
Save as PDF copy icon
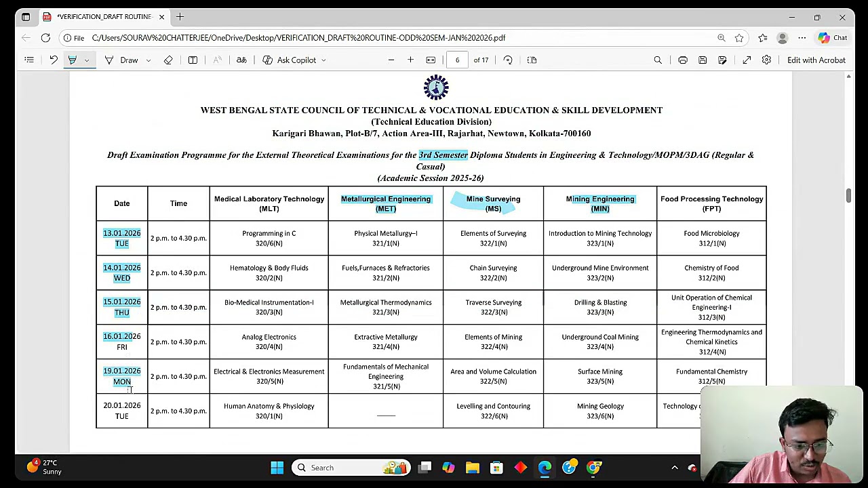(722, 60)
